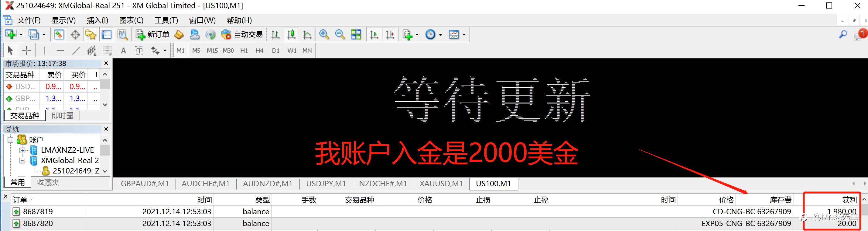This screenshot has height=231, width=868.
Task: Switch timeframe to D1
Action: click(276, 51)
